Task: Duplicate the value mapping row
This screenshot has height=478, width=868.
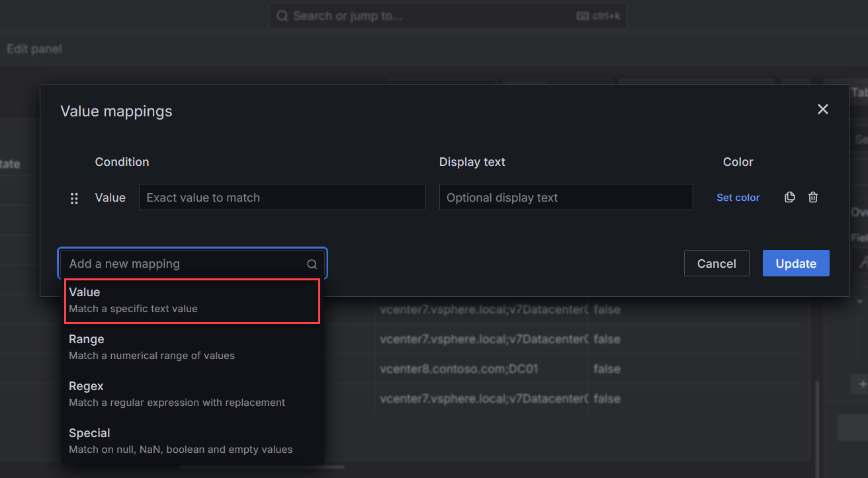Action: pyautogui.click(x=789, y=197)
